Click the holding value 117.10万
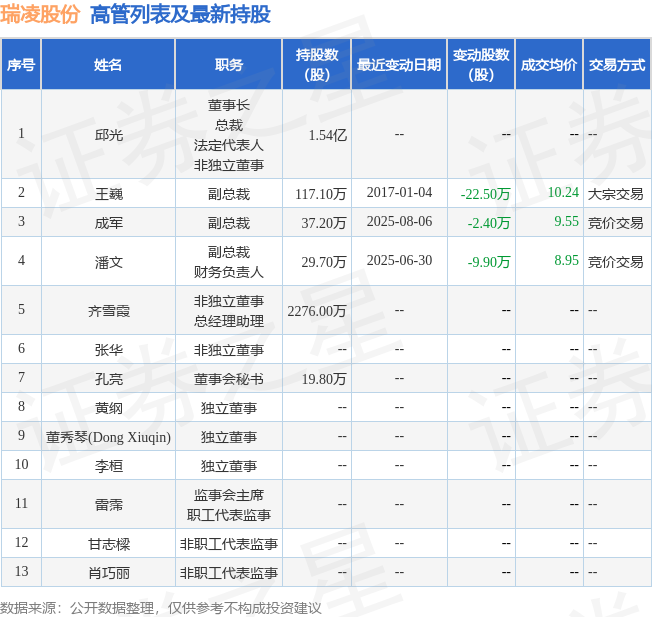The width and height of the screenshot is (652, 617). [321, 194]
